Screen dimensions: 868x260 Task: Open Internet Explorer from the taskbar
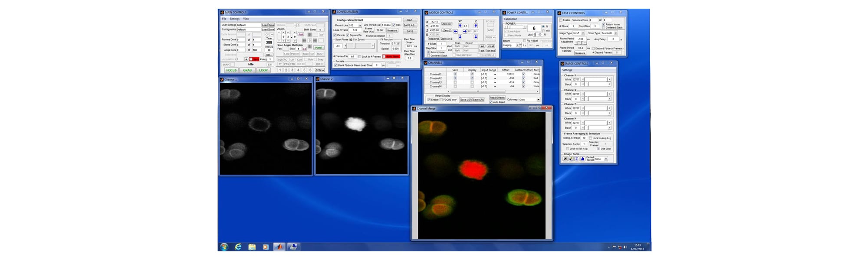238,247
